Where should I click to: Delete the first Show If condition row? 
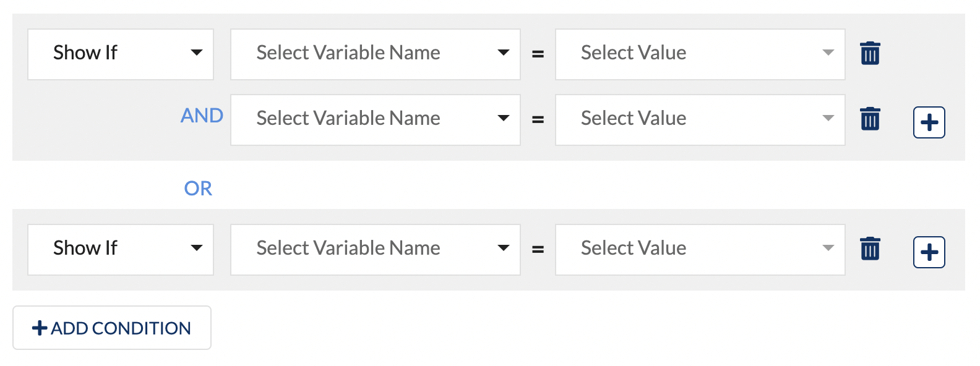coord(870,53)
